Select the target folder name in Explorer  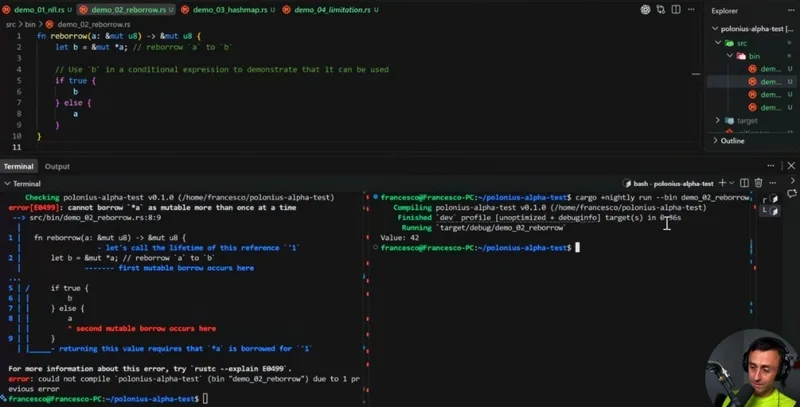pos(747,120)
